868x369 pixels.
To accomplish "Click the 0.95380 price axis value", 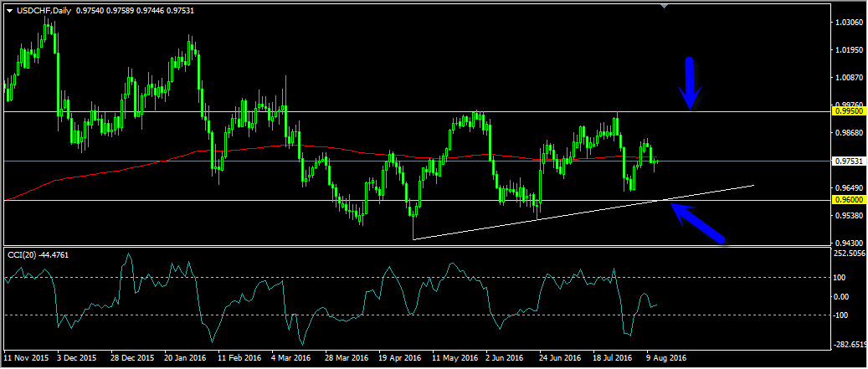I will tap(850, 215).
